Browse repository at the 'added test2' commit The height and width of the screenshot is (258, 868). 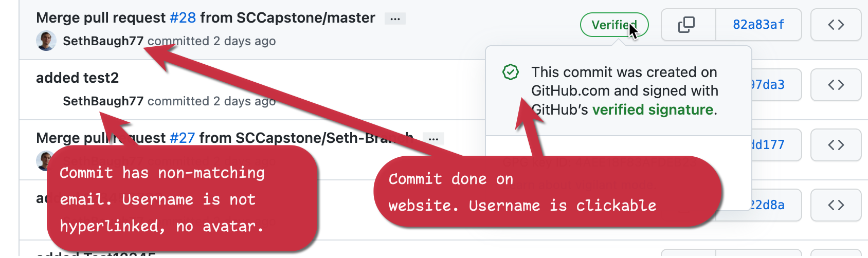tap(836, 85)
